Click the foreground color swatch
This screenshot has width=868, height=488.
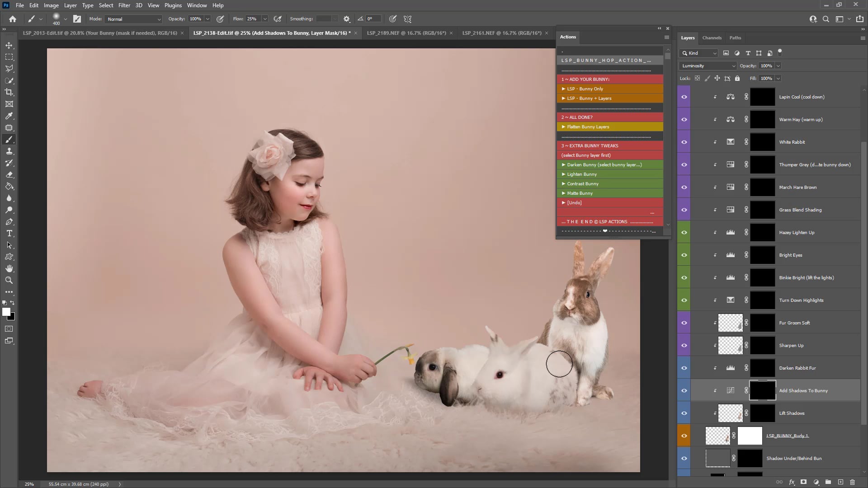[6, 312]
